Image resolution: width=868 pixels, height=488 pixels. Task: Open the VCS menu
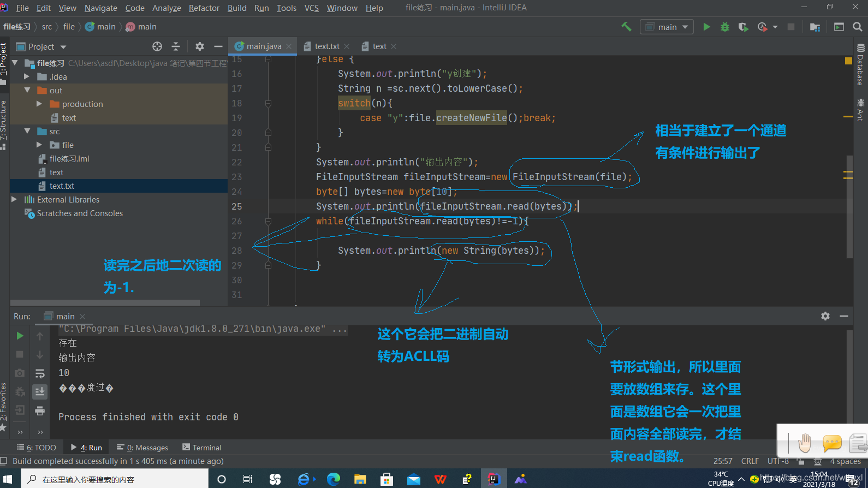[312, 8]
